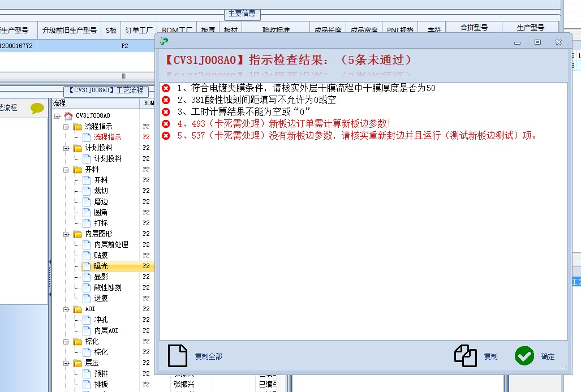
Task: Click the home icon beside CV31J008A0 root
Action: 68,115
